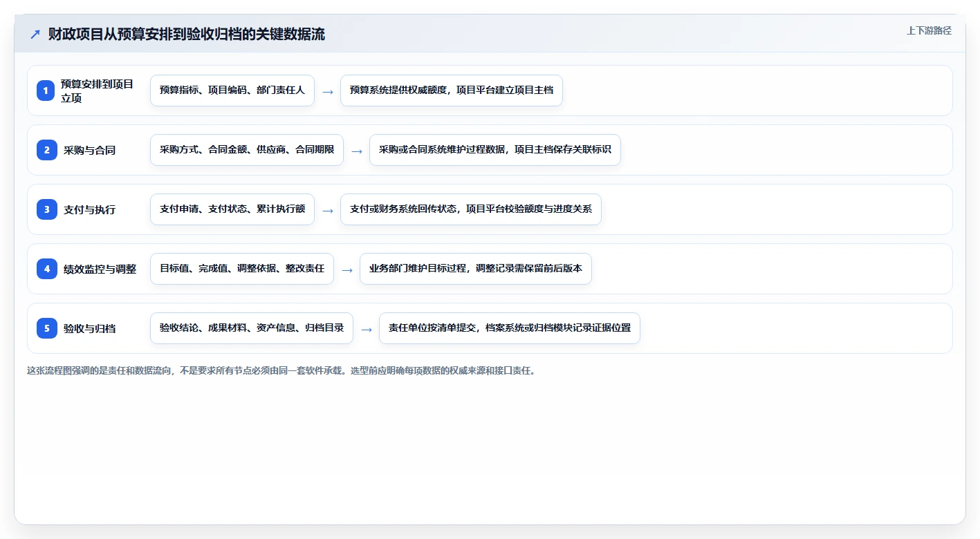Click the 预算系统提供权威额度 description box
Image resolution: width=980 pixels, height=539 pixels.
point(452,91)
